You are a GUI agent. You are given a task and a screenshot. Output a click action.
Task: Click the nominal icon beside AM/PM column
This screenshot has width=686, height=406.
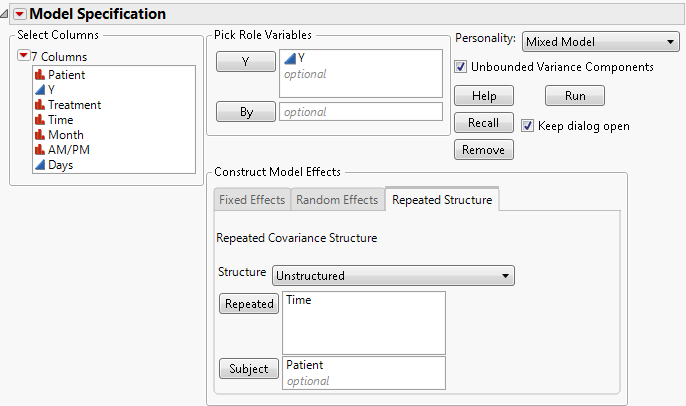40,150
